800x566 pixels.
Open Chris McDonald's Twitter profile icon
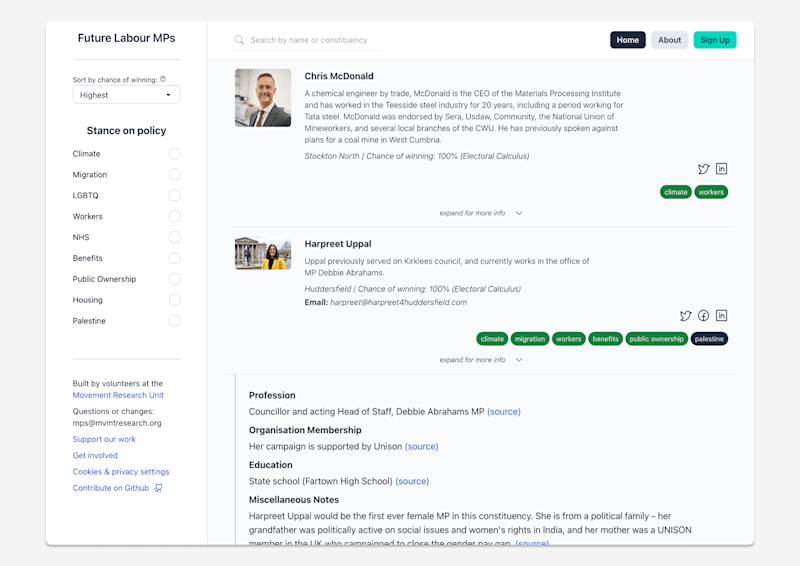tap(704, 169)
